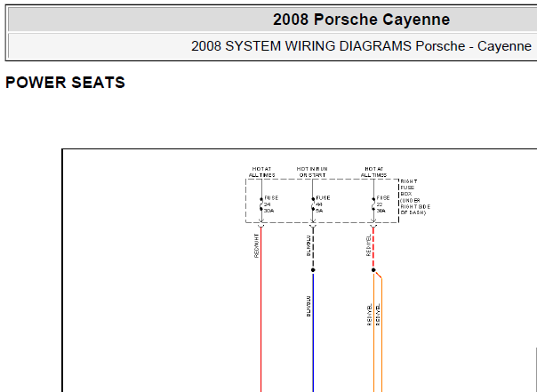Click the solid red RED/WHT wire
537x392 pixels.
click(261, 309)
